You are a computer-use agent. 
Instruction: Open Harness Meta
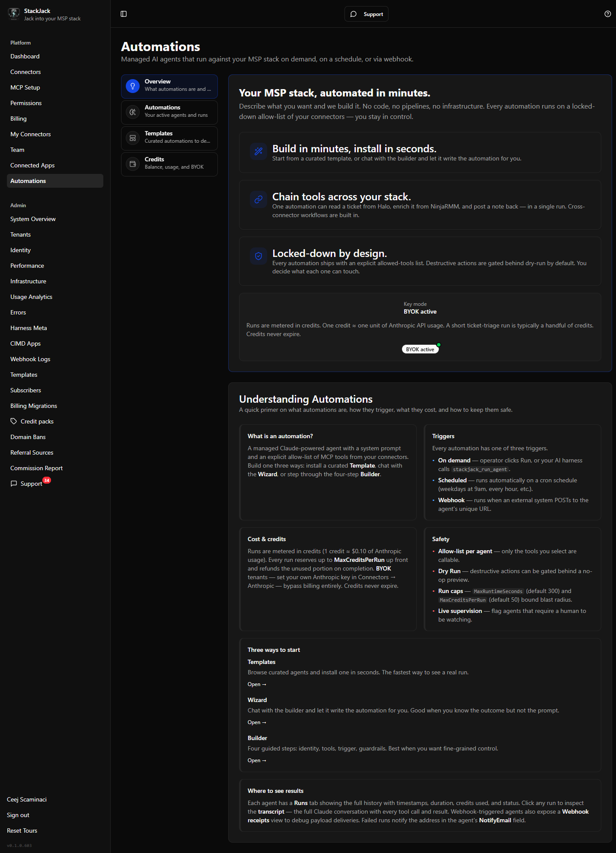coord(55,328)
